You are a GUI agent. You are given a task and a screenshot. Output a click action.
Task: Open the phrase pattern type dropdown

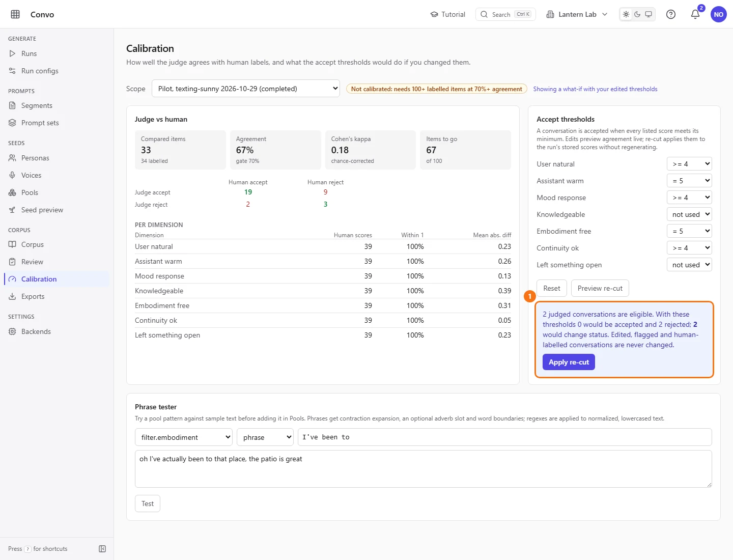click(x=265, y=437)
